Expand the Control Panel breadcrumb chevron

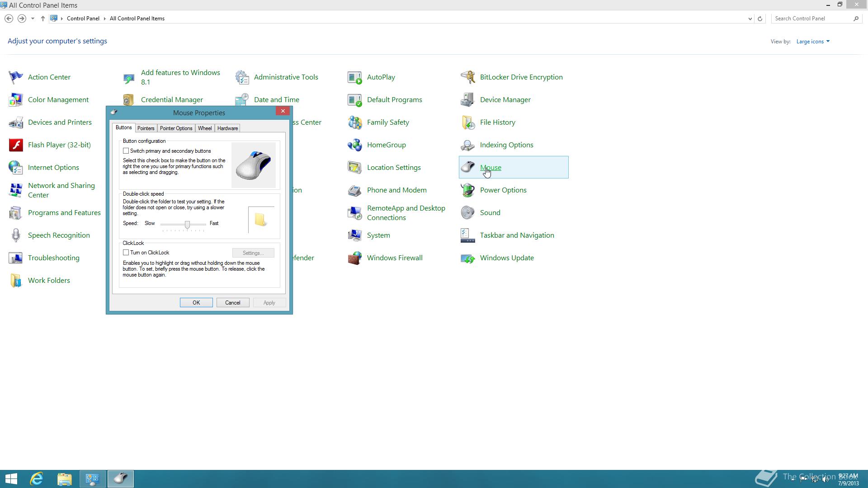click(x=104, y=19)
